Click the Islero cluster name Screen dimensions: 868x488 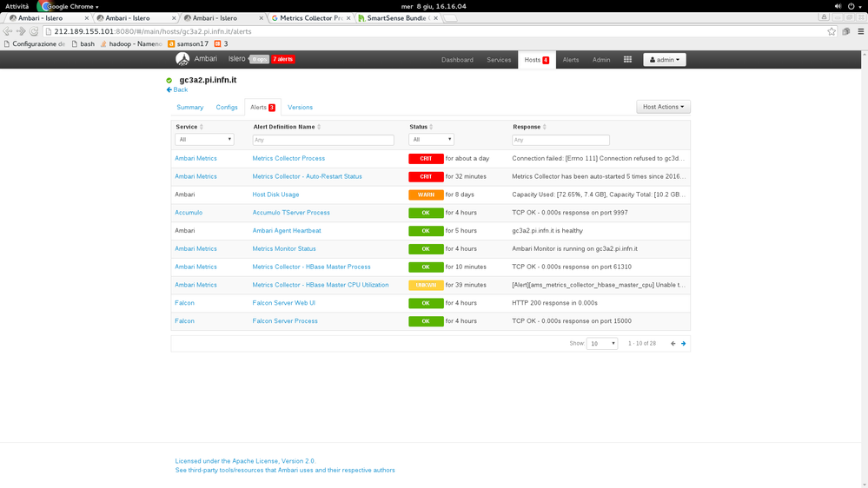coord(236,59)
